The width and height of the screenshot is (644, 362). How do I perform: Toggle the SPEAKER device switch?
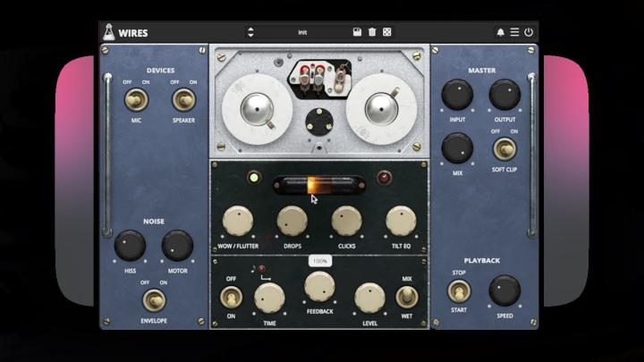[x=183, y=100]
